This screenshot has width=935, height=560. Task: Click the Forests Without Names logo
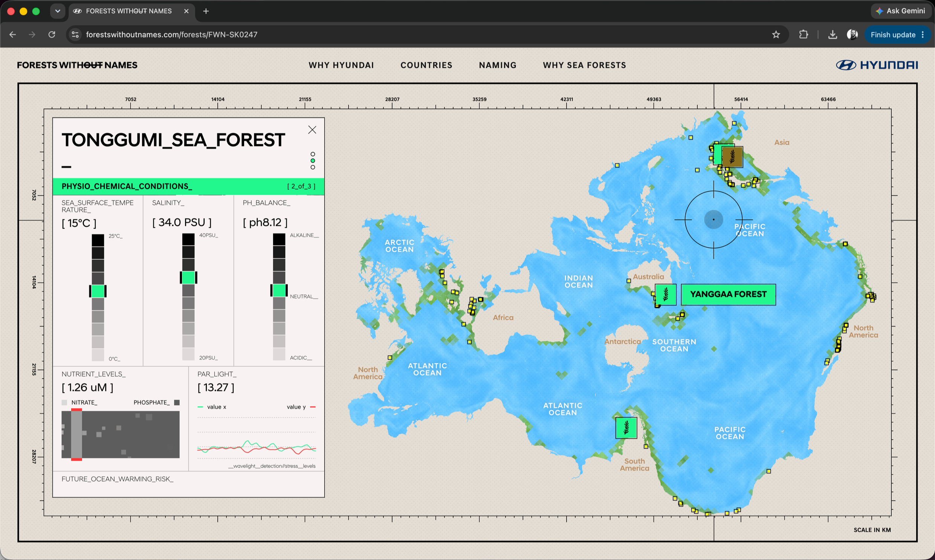point(77,65)
